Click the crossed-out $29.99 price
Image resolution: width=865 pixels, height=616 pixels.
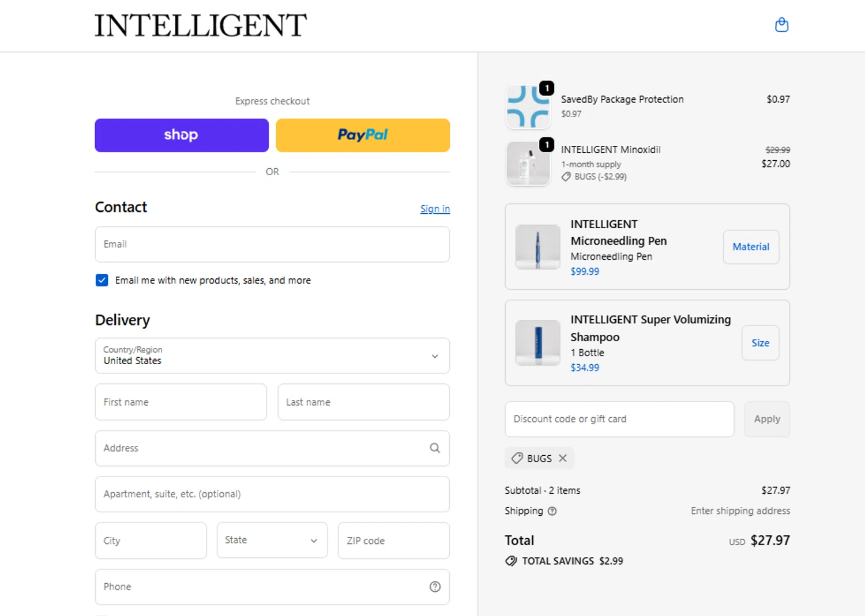pyautogui.click(x=778, y=150)
